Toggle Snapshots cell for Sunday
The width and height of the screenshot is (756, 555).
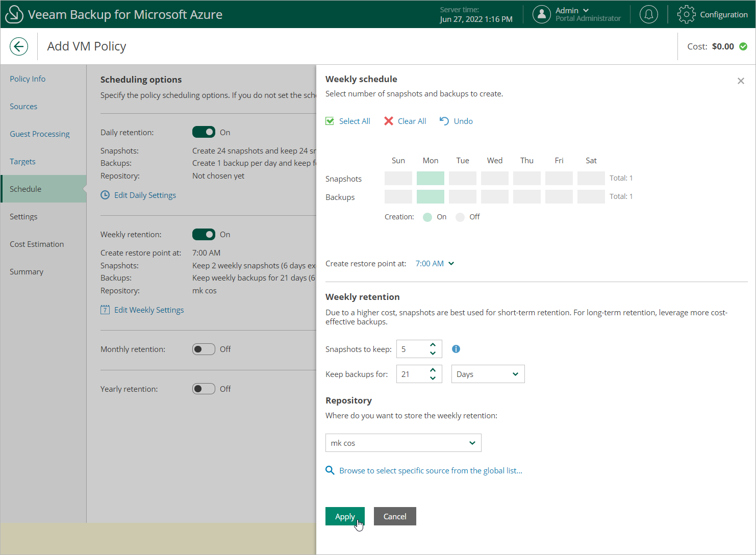(x=398, y=178)
